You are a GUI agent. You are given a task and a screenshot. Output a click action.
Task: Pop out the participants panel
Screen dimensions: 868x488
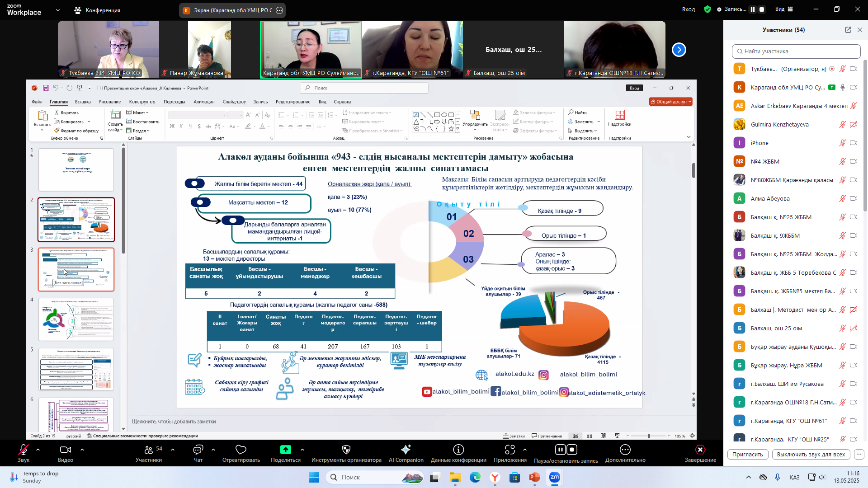(848, 30)
